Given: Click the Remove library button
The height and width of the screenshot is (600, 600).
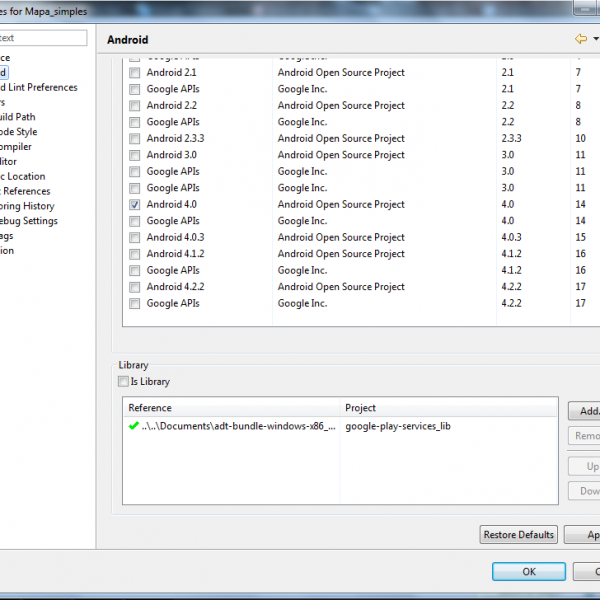Looking at the screenshot, I should tap(584, 435).
